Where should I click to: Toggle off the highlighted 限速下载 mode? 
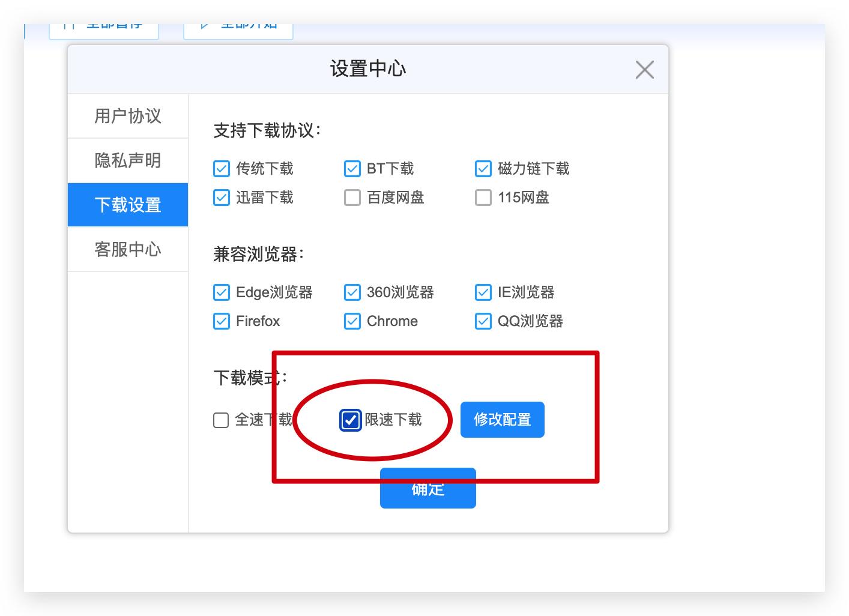pyautogui.click(x=350, y=420)
